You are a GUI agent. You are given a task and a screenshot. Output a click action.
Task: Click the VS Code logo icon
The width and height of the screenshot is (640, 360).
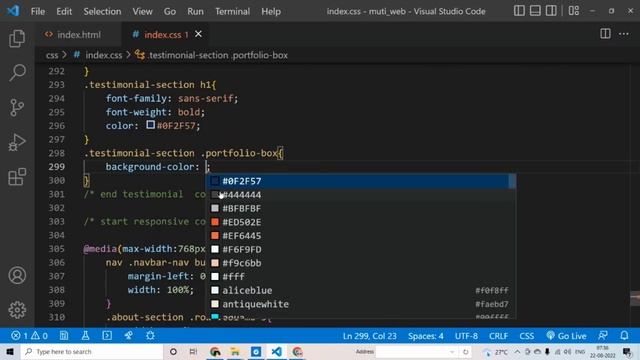tap(13, 11)
